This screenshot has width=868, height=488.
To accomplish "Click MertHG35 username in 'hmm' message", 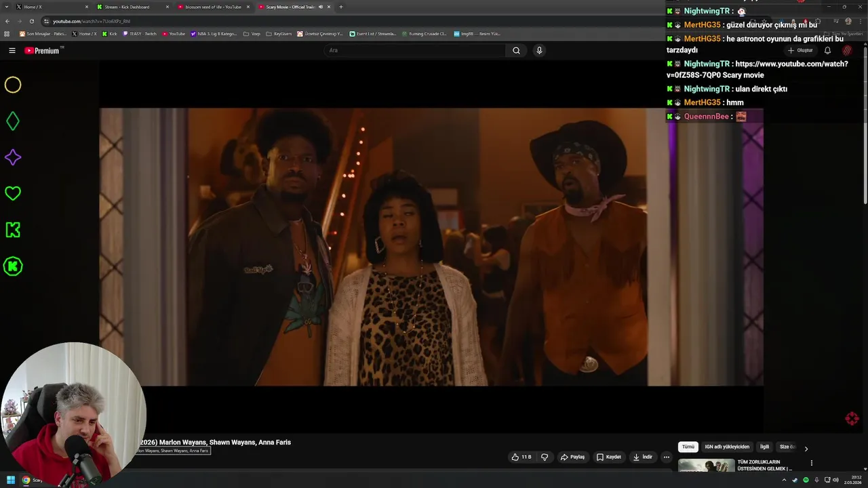I will (x=703, y=102).
